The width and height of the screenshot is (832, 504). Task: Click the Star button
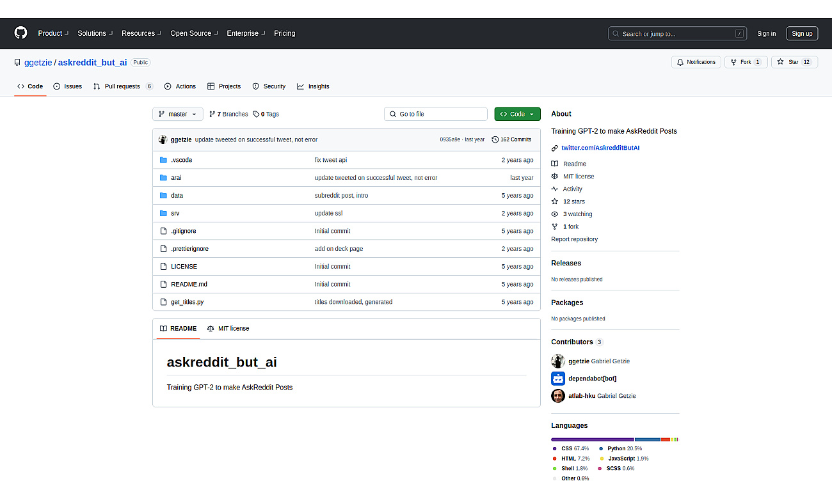click(794, 62)
